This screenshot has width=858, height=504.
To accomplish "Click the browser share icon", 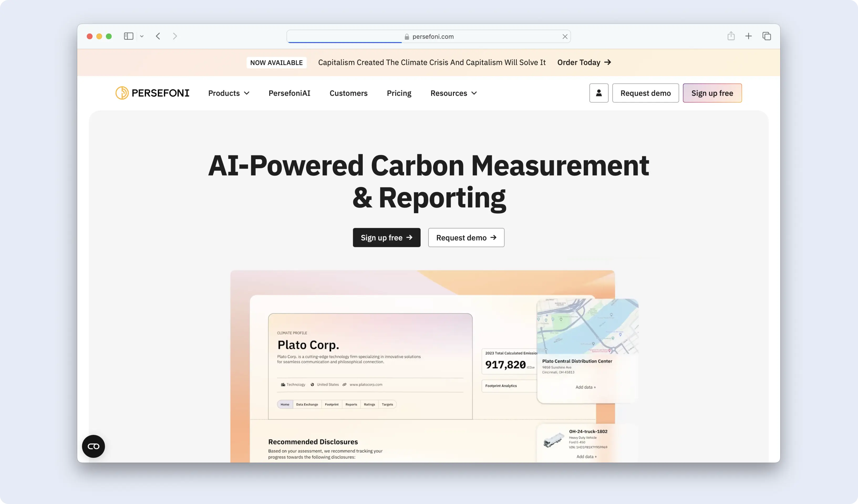I will coord(731,36).
